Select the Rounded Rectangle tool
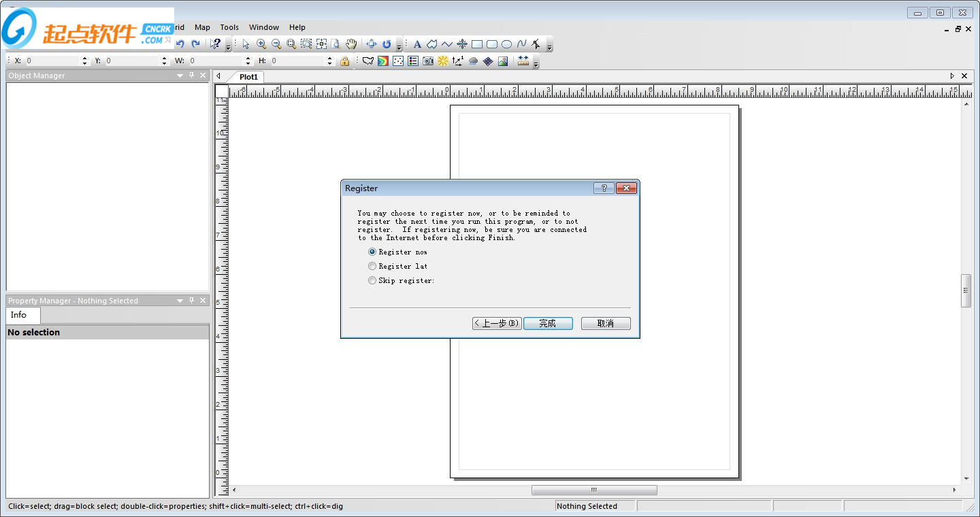The height and width of the screenshot is (517, 980). (x=492, y=44)
